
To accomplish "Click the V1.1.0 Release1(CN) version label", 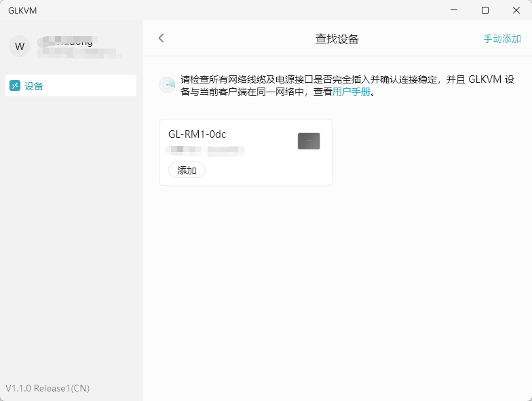I will coord(47,388).
